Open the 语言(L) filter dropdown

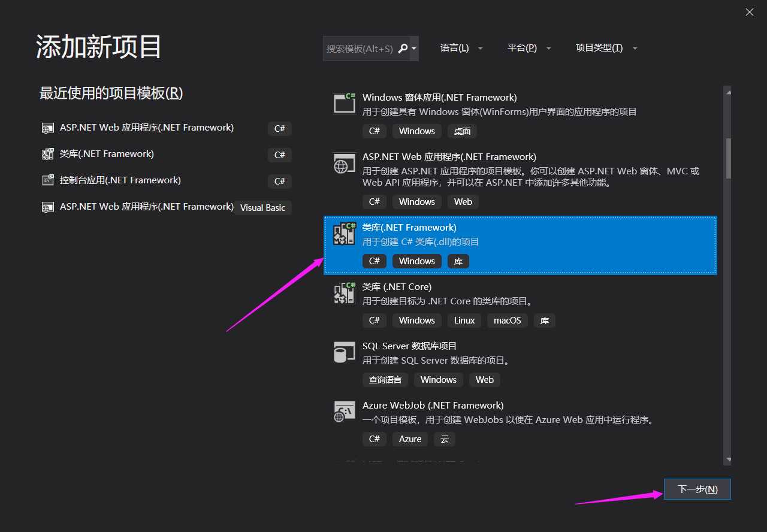[x=461, y=48]
